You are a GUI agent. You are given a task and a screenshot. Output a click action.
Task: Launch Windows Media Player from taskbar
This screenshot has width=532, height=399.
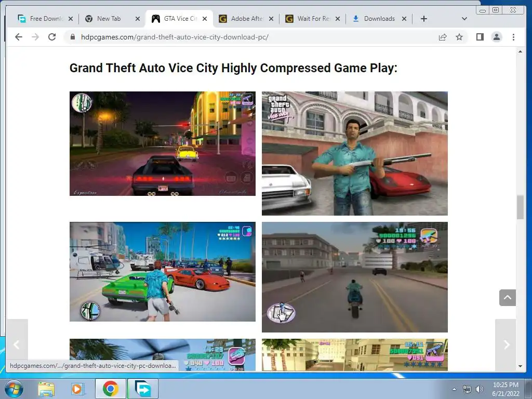(77, 389)
